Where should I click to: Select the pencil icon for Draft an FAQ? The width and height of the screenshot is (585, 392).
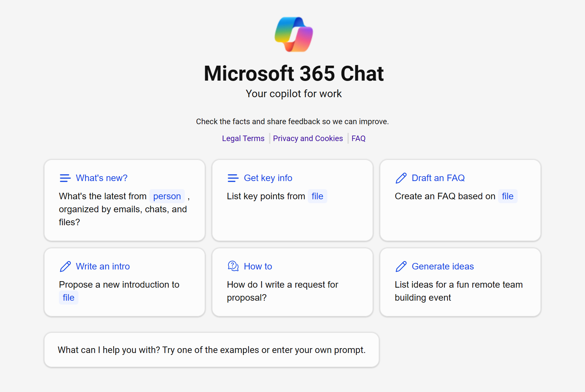pos(401,178)
